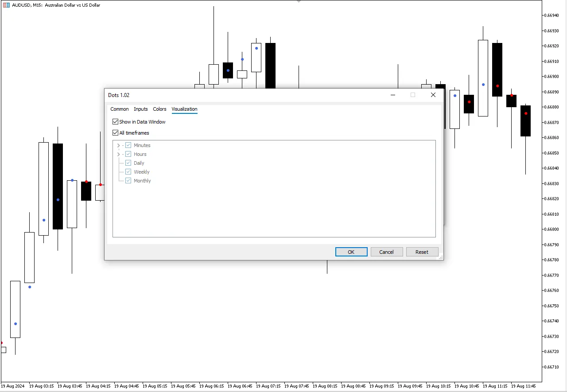The image size is (567, 392).
Task: Click Cancel in the Dots dialog
Action: click(387, 252)
